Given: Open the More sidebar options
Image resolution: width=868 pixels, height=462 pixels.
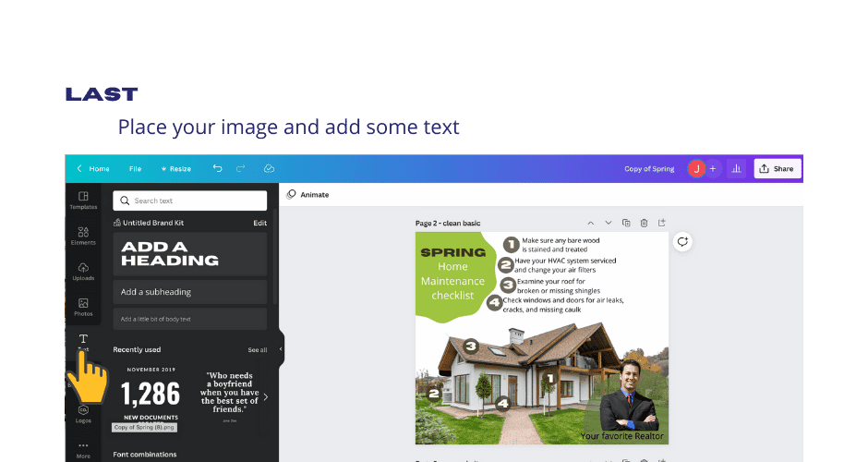Looking at the screenshot, I should [83, 449].
